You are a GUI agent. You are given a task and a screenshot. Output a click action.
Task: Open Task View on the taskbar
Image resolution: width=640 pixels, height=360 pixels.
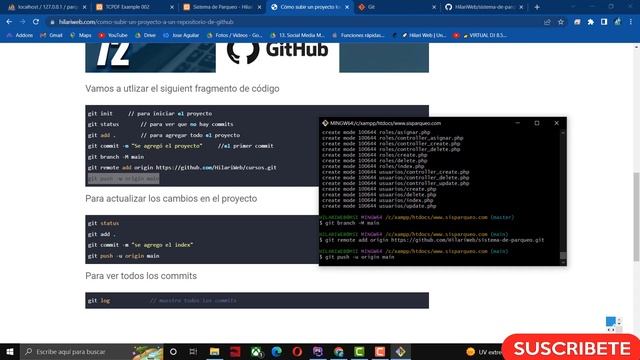[193, 351]
